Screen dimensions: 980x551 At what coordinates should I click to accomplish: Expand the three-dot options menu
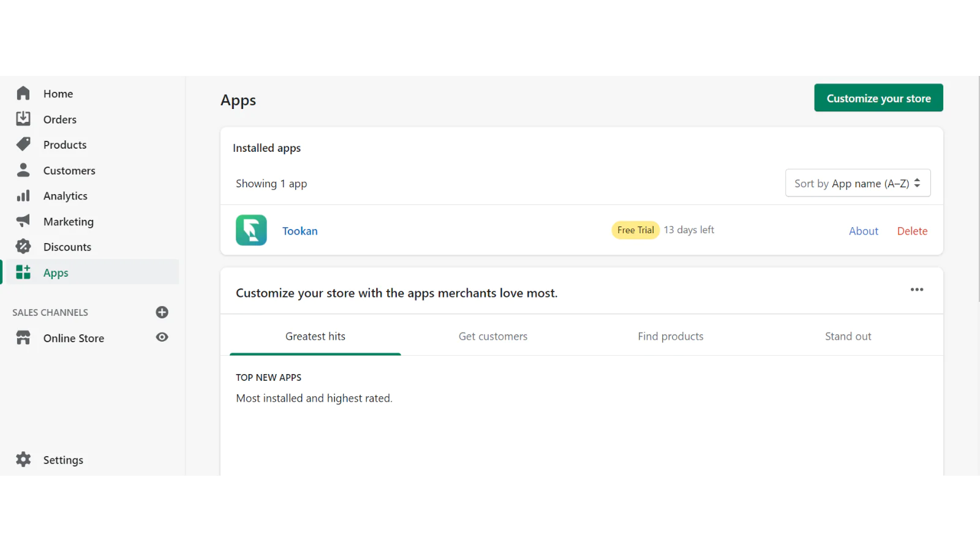point(916,290)
